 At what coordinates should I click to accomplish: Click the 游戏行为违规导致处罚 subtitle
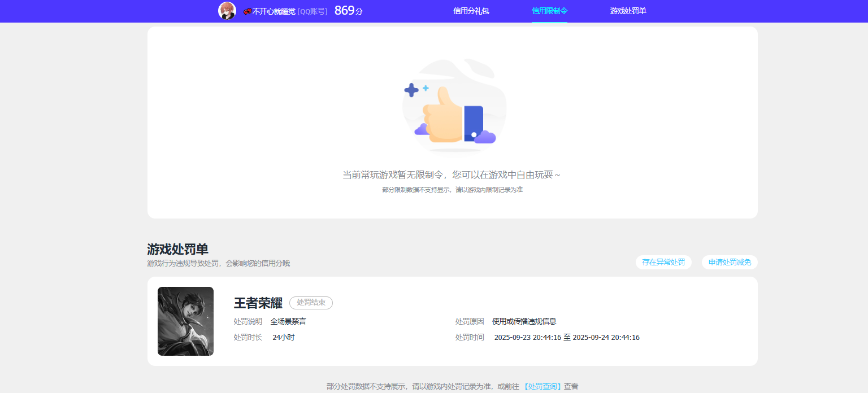[x=218, y=263]
